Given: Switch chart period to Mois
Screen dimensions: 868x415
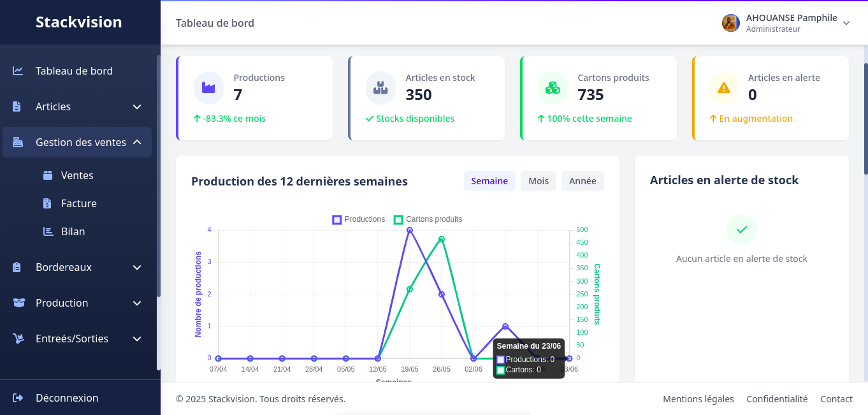Looking at the screenshot, I should [x=539, y=181].
